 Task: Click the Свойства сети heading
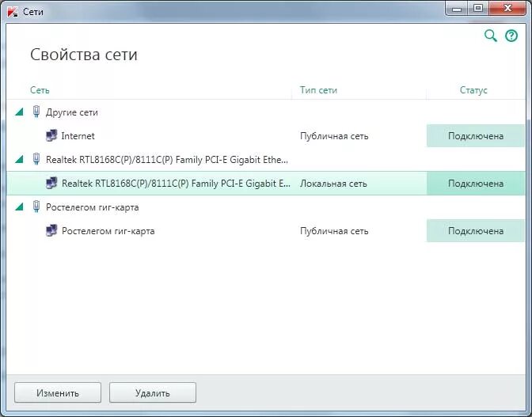click(84, 55)
